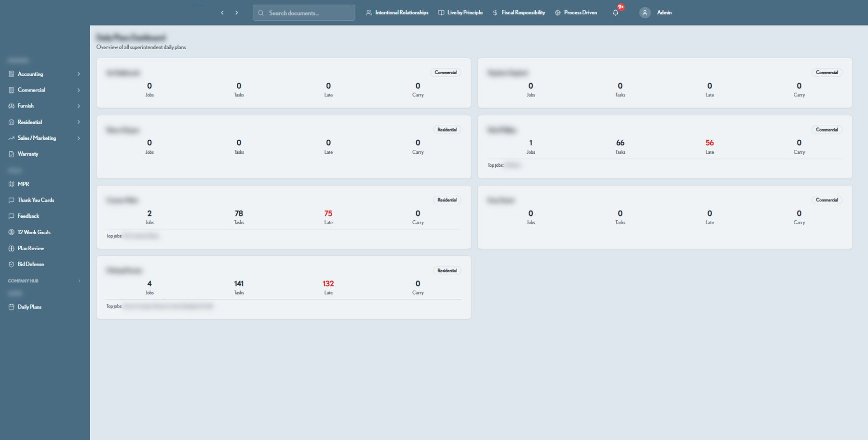
Task: Click the red 75 Late count
Action: pos(328,213)
